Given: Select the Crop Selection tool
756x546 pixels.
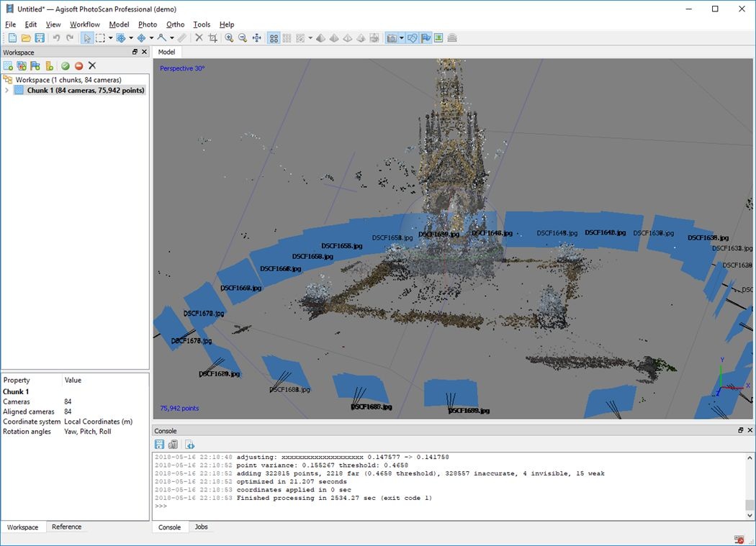Looking at the screenshot, I should (212, 38).
